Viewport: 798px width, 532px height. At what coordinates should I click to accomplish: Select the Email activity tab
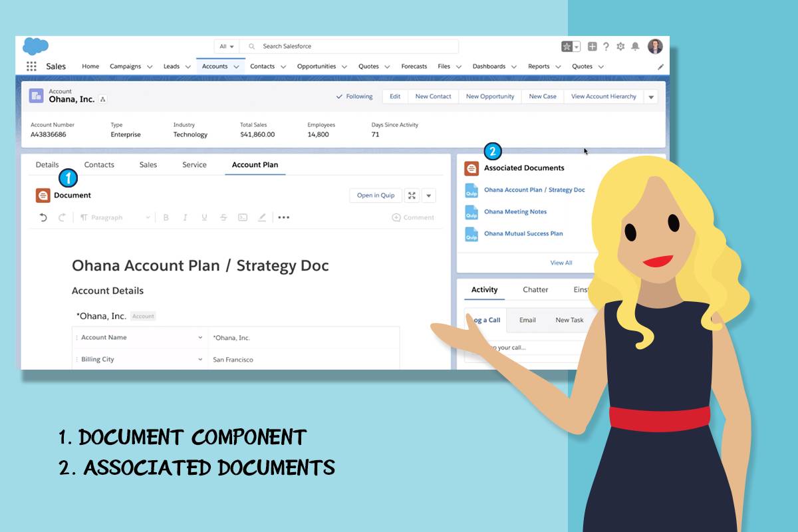(x=527, y=320)
